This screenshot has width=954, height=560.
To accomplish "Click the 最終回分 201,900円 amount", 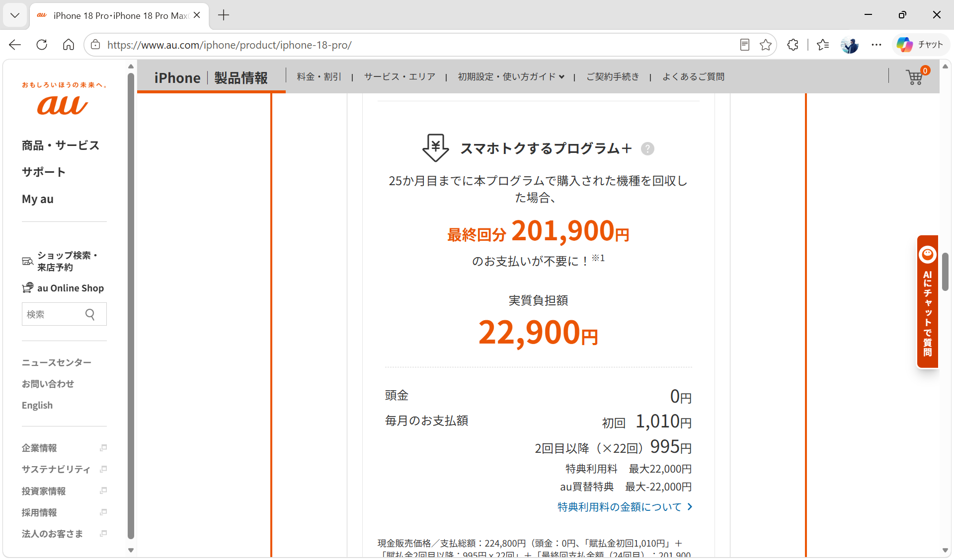I will point(538,231).
